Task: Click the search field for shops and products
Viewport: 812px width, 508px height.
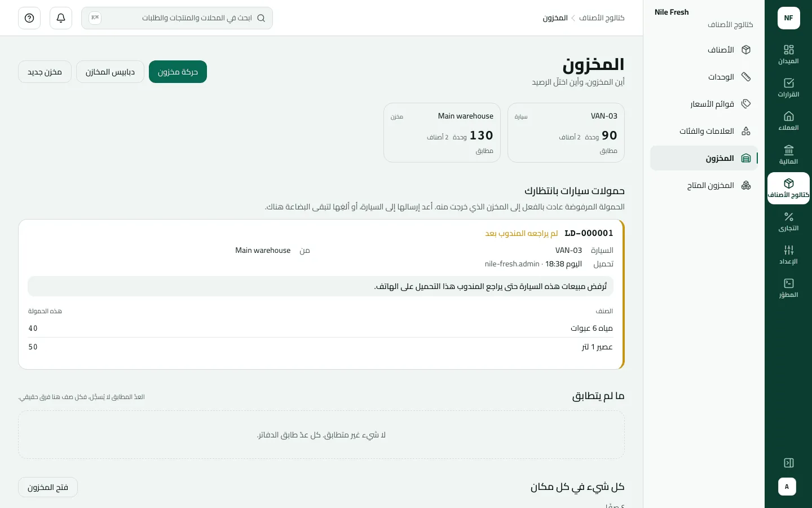Action: pyautogui.click(x=177, y=18)
